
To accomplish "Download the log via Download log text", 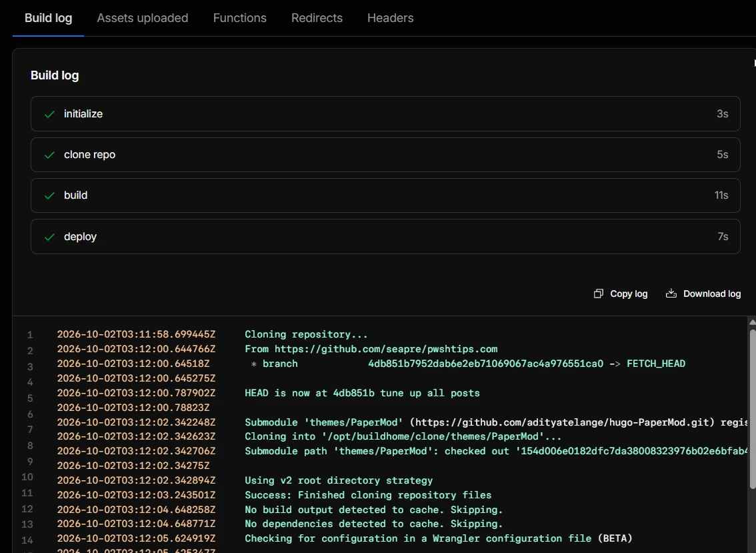I will coord(711,294).
